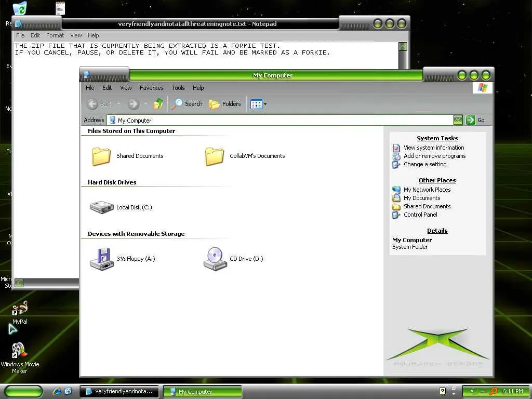Click Add or remove programs link
The width and height of the screenshot is (532, 399).
click(x=435, y=156)
